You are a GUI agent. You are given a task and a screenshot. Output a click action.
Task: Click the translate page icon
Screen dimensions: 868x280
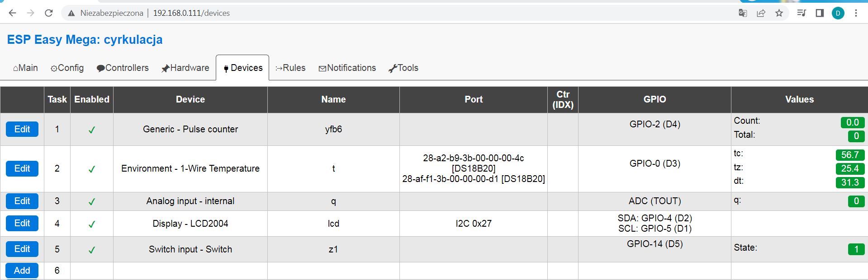[743, 13]
